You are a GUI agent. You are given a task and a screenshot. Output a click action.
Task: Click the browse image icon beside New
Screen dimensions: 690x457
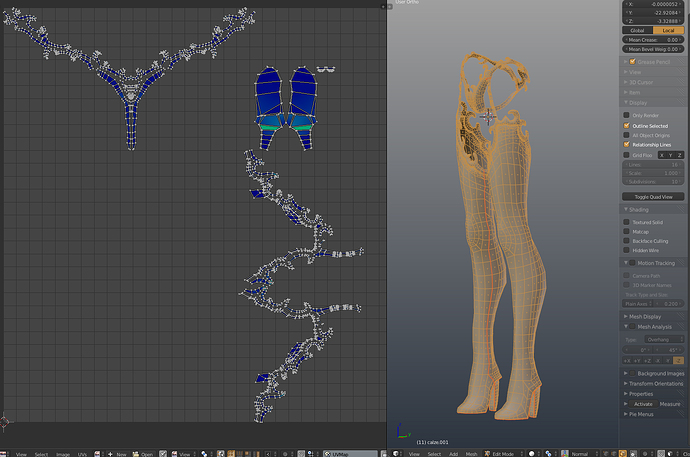point(97,453)
